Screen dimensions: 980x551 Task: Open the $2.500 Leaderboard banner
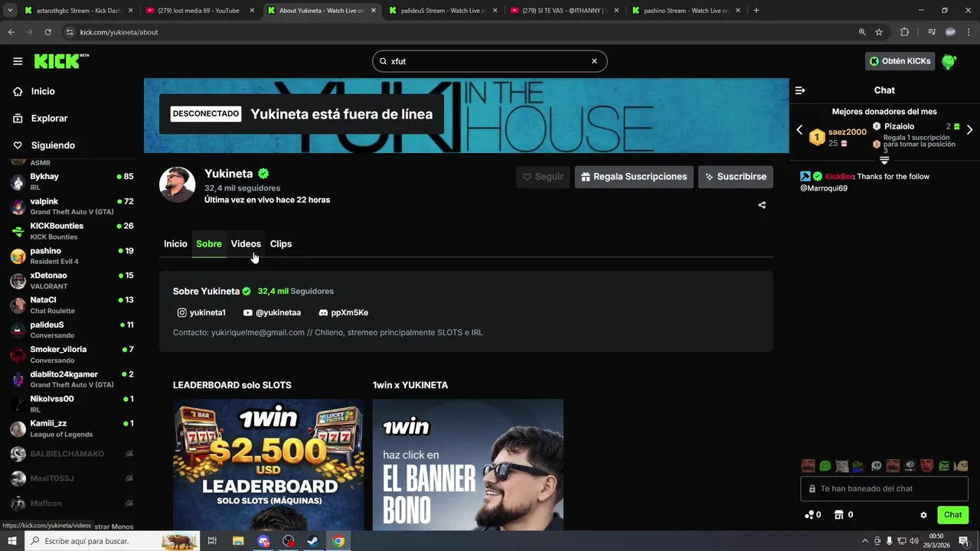tap(268, 465)
